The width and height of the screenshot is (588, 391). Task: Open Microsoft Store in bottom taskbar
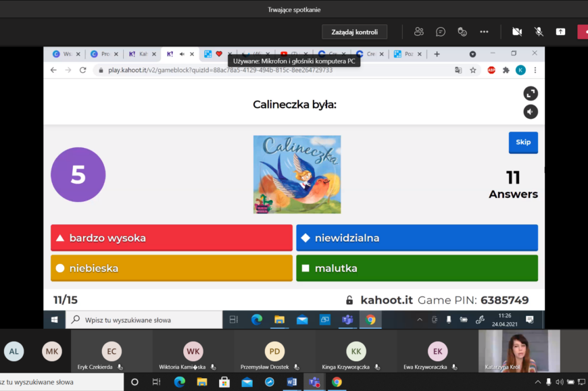pos(224,382)
